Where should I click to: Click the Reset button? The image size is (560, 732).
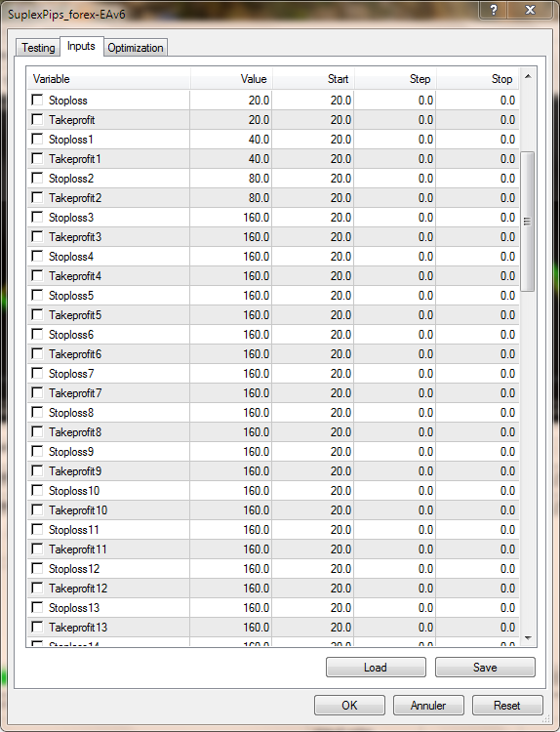click(507, 705)
